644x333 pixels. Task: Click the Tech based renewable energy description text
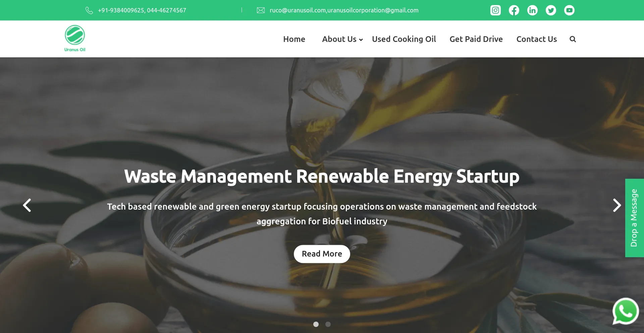click(322, 214)
